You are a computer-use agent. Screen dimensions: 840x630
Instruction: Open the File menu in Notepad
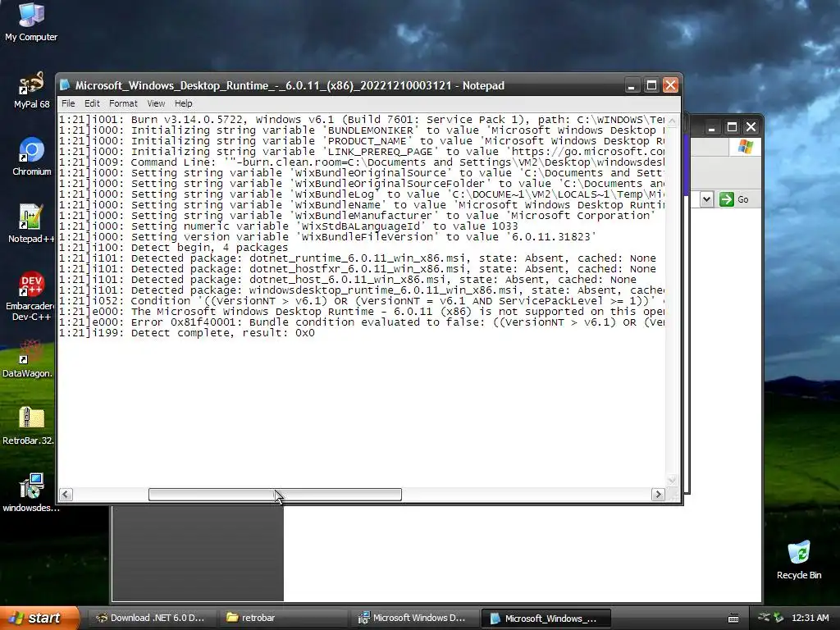click(68, 103)
